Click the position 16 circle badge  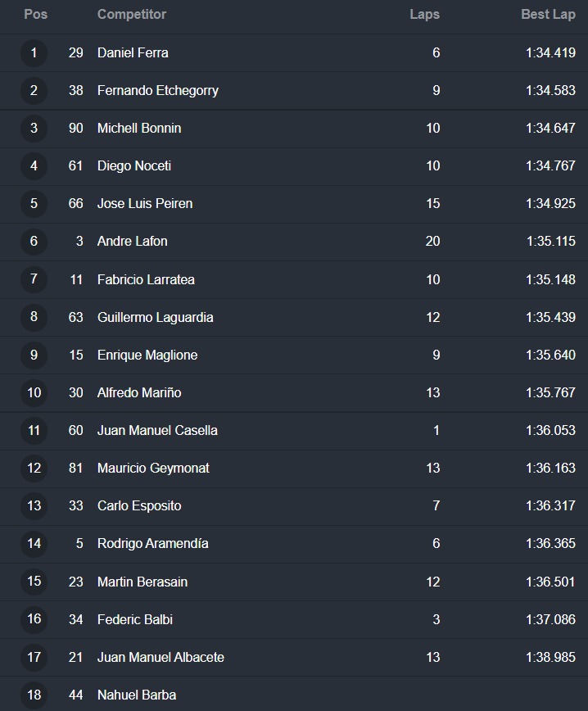[34, 619]
